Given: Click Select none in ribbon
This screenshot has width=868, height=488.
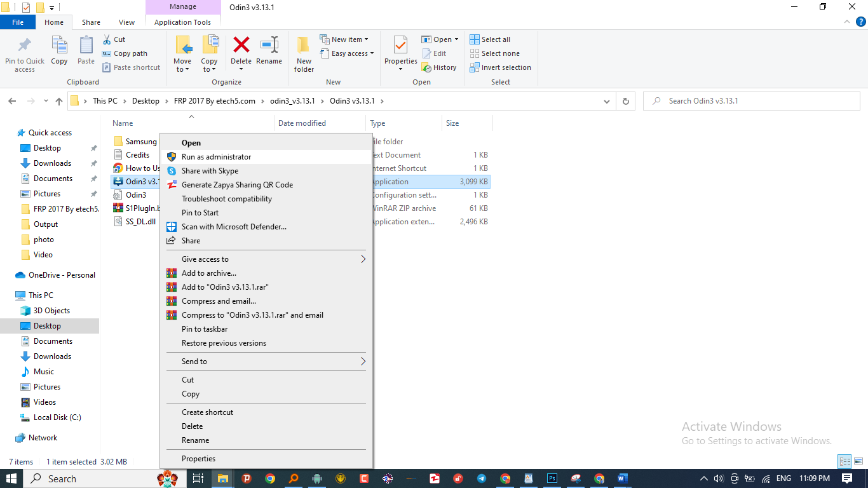Looking at the screenshot, I should tap(494, 53).
